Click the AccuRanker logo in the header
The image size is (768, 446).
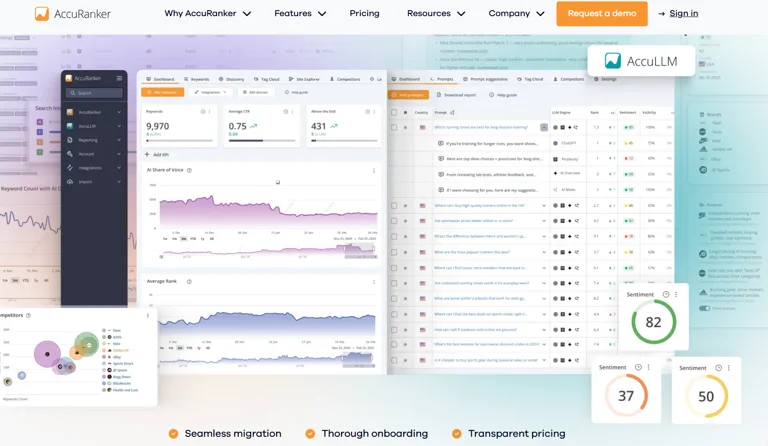pyautogui.click(x=72, y=14)
